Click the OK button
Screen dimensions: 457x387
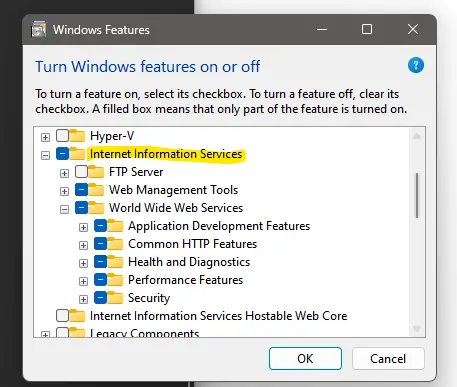pyautogui.click(x=305, y=359)
